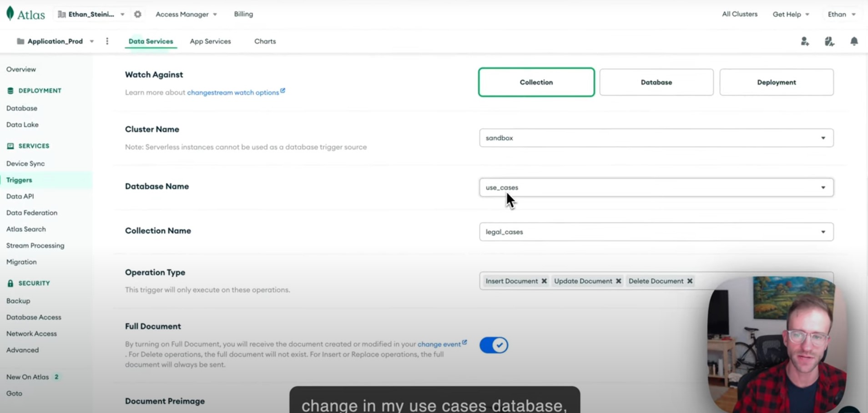
Task: Remove the Insert Document operation tag
Action: pyautogui.click(x=544, y=281)
